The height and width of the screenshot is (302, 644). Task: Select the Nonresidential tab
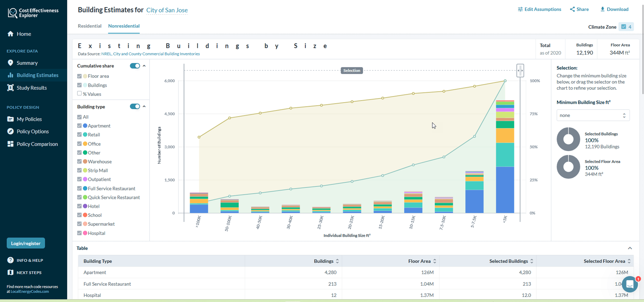point(124,26)
